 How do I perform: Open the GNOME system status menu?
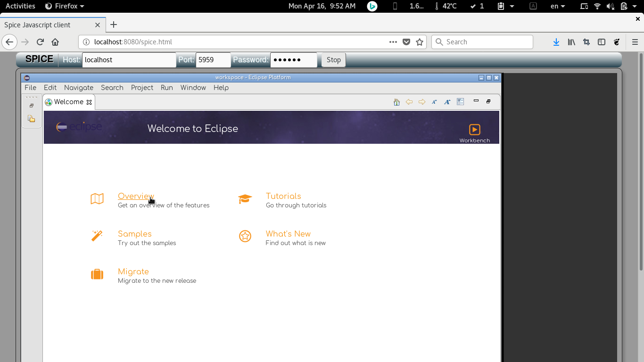[x=611, y=6]
